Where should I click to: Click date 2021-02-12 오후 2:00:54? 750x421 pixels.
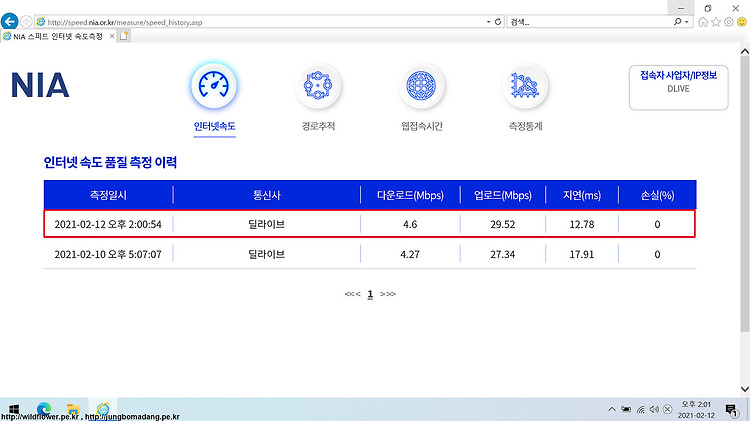(x=108, y=224)
